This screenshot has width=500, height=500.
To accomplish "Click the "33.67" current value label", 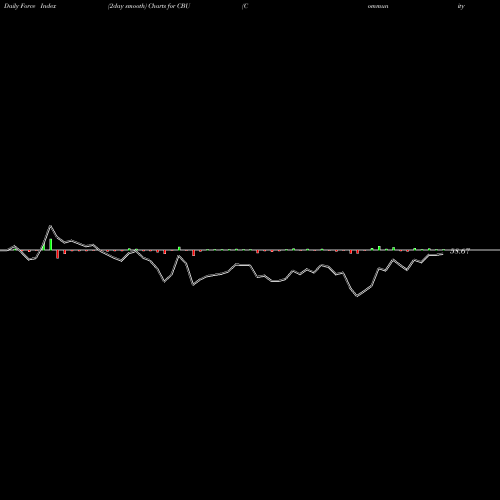I will point(460,251).
